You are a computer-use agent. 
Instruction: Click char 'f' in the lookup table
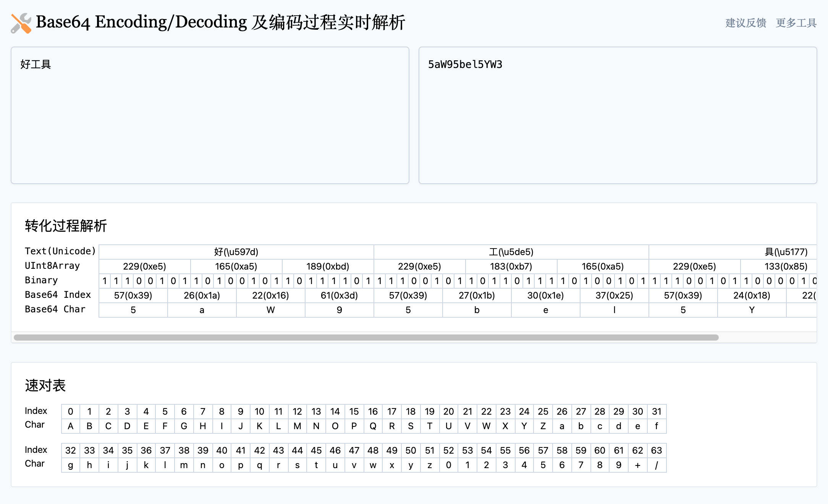[657, 426]
